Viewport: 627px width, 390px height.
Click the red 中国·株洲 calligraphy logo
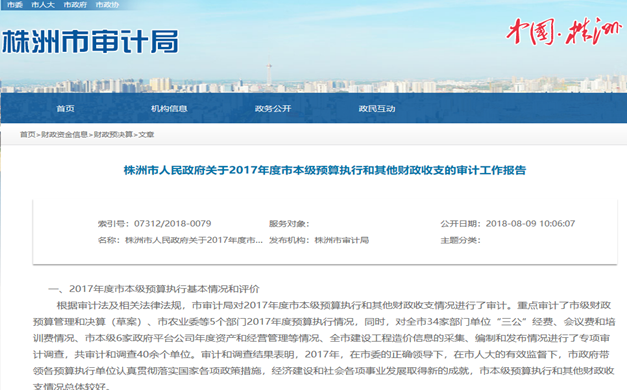point(564,31)
